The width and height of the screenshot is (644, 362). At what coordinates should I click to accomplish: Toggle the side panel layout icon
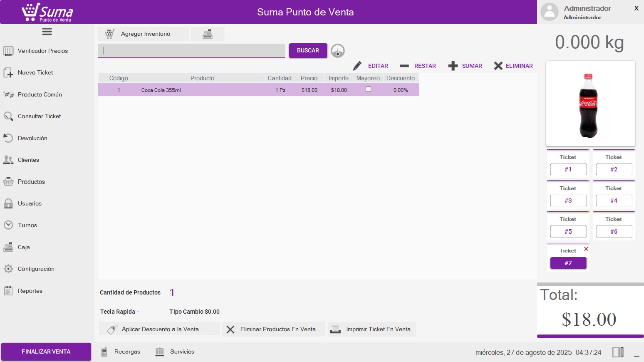pyautogui.click(x=617, y=352)
